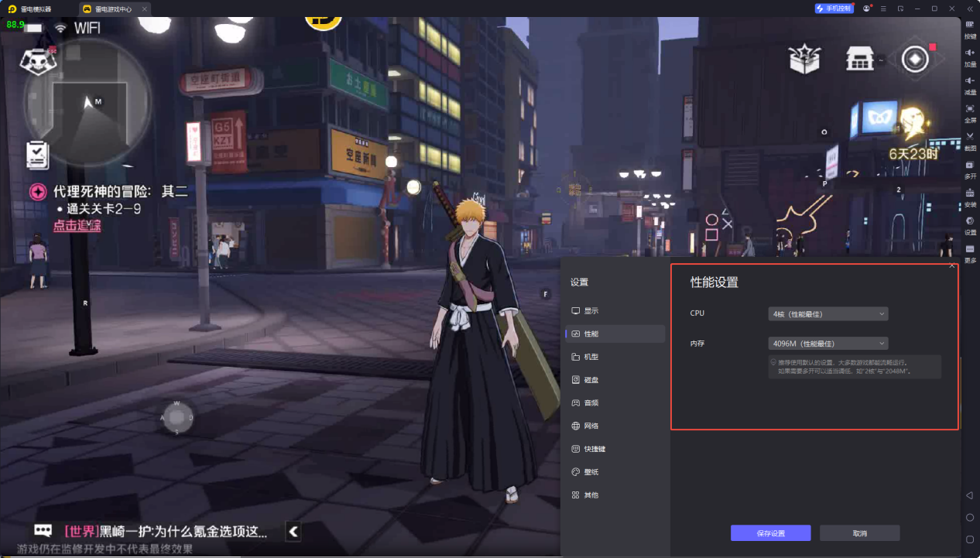Open 设置 from the right sidebar
Viewport: 980px width, 558px height.
click(x=970, y=224)
